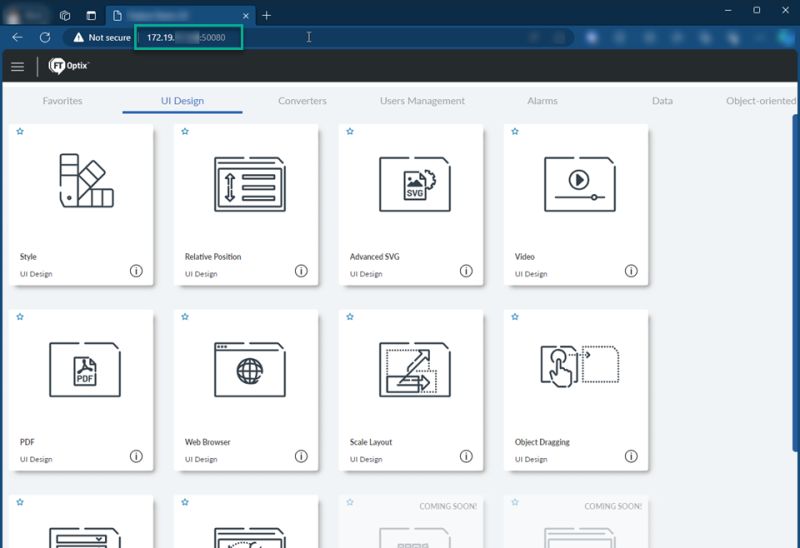Close the current browser tab
The height and width of the screenshot is (548, 800).
[x=245, y=16]
